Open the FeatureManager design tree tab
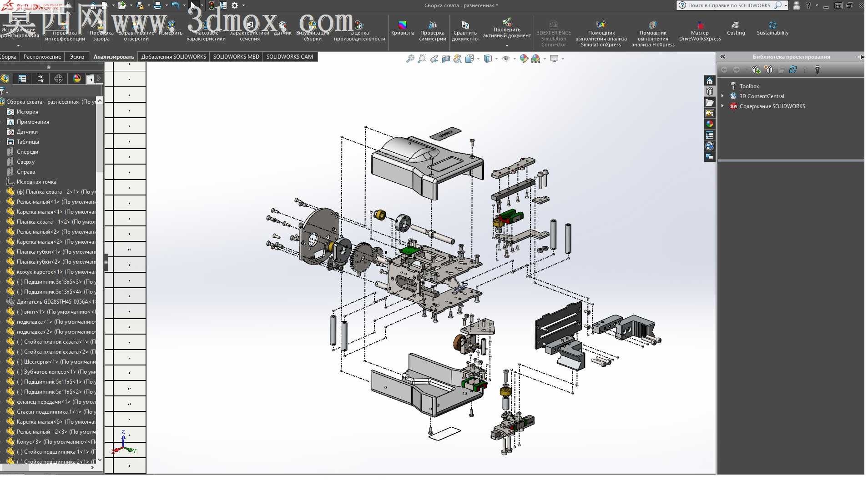 tap(5, 79)
